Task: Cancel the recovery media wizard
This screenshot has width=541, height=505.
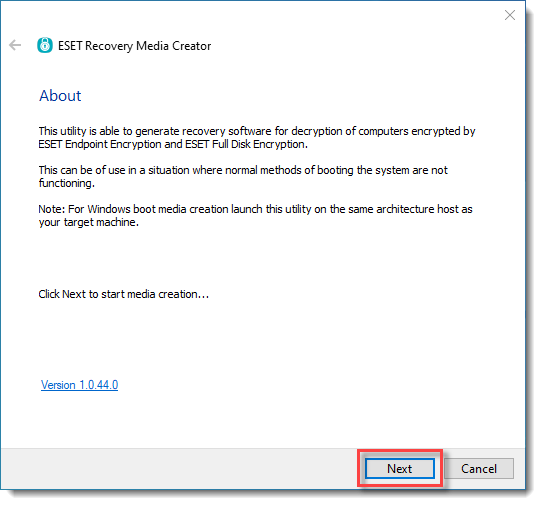Action: click(x=479, y=468)
